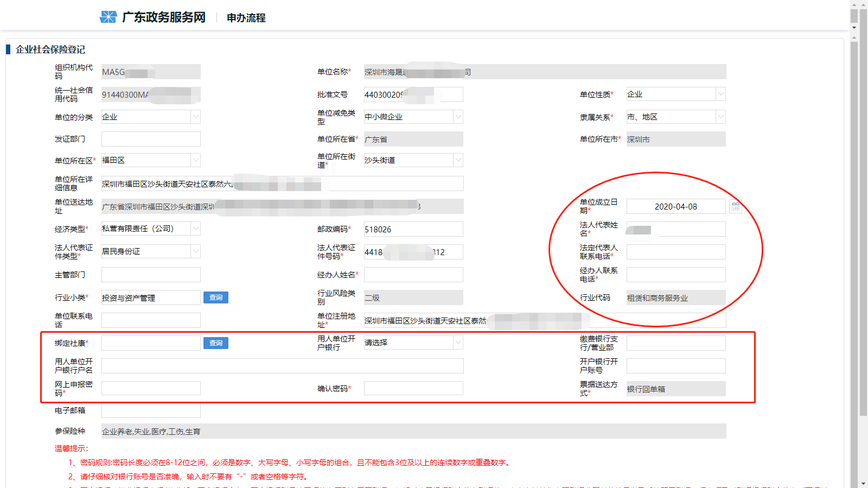
Task: Open the 申办流程 header item
Action: pyautogui.click(x=246, y=18)
